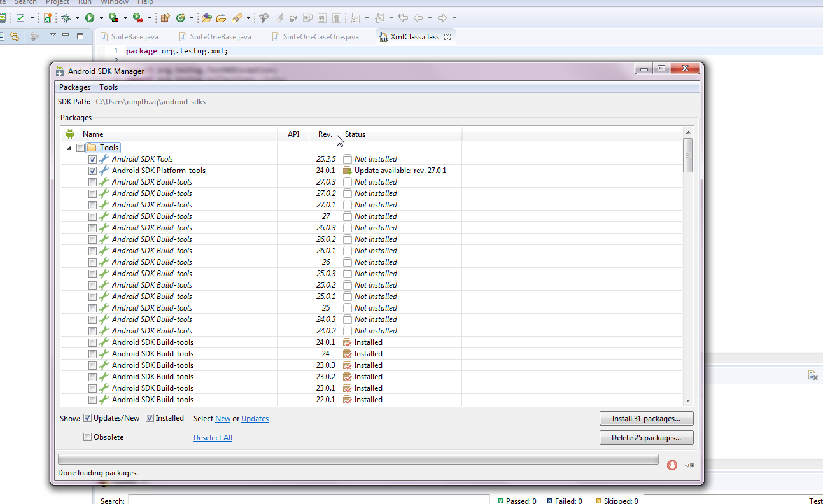
Task: Open the Packages menu in SDK Manager
Action: pyautogui.click(x=74, y=87)
